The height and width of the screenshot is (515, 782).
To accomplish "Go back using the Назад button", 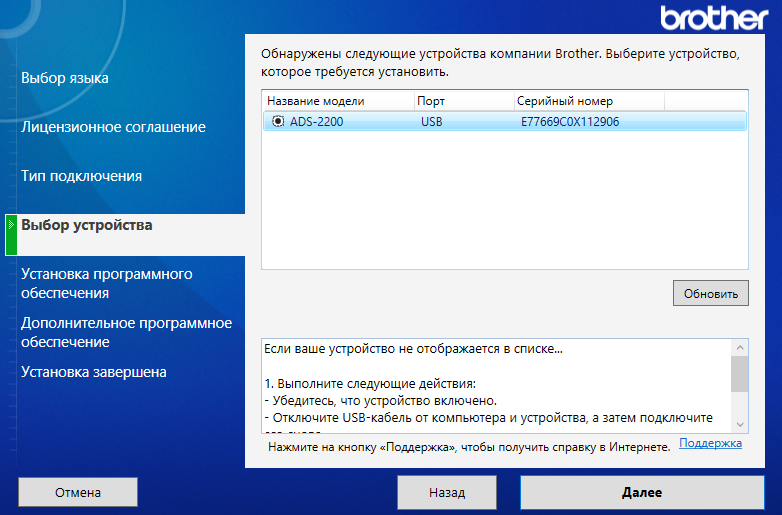I will 447,493.
